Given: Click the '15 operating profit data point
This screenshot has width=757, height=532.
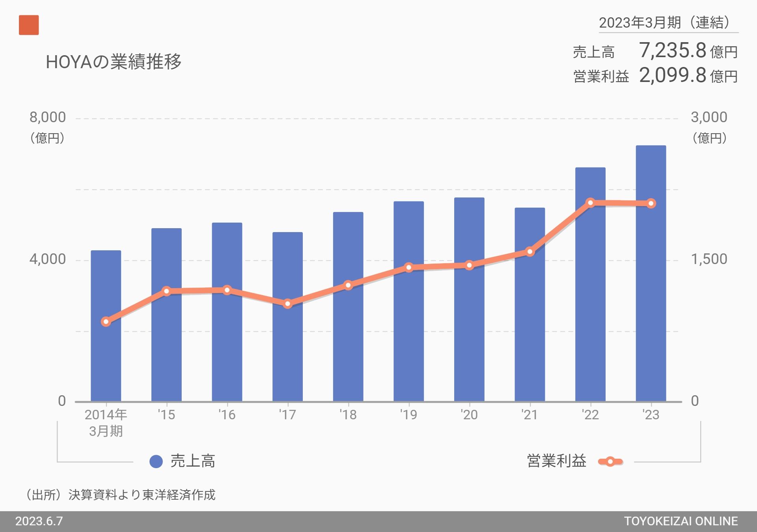Looking at the screenshot, I should 166,291.
